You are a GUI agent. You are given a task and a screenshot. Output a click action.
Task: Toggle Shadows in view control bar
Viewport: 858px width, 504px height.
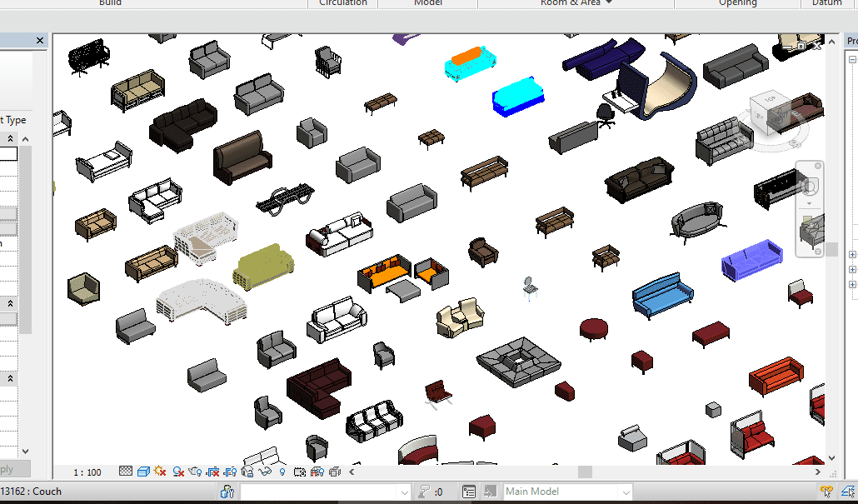178,472
